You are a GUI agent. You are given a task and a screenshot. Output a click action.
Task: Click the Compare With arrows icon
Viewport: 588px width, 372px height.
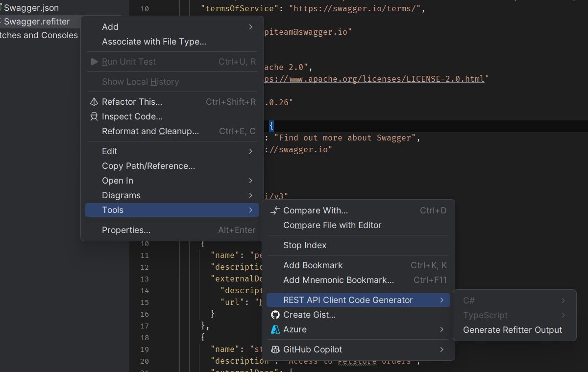[x=275, y=210]
